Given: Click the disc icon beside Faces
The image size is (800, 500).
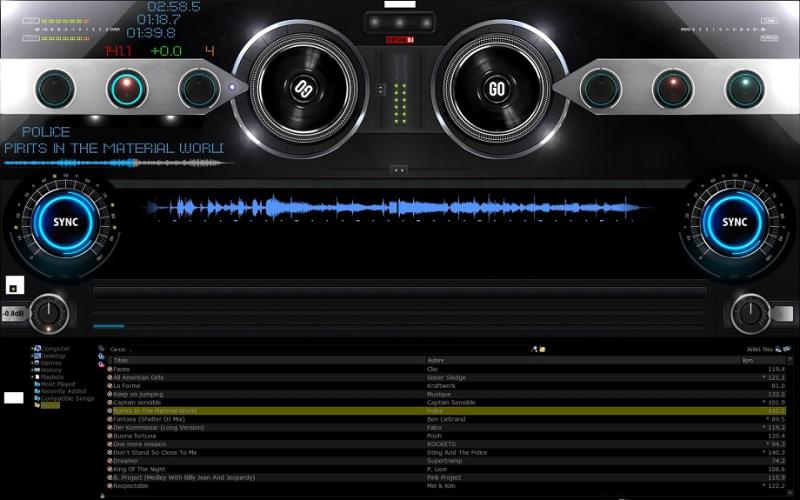Looking at the screenshot, I should (x=110, y=369).
